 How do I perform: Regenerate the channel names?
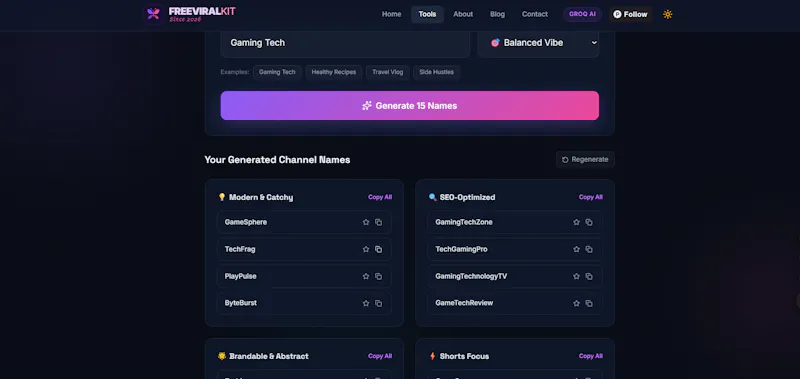coord(585,160)
